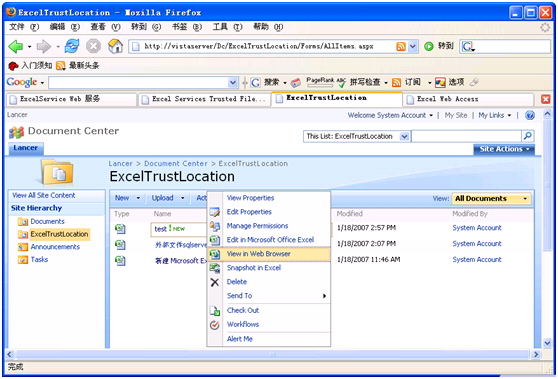
Task: Click the 入门须知 bookmark
Action: tap(31, 65)
